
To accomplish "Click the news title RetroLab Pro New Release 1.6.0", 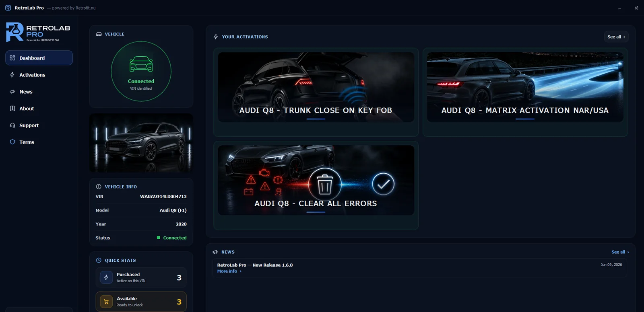I will (255, 265).
